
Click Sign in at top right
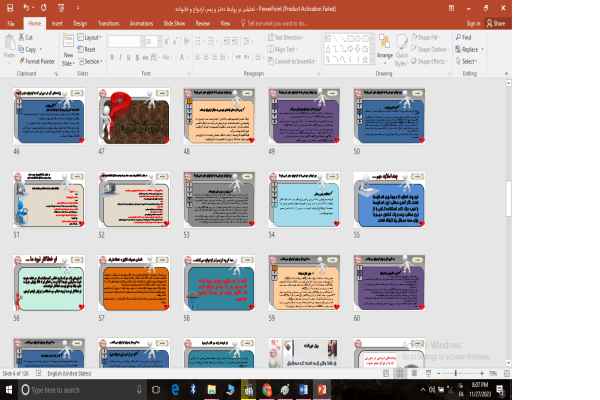[473, 21]
